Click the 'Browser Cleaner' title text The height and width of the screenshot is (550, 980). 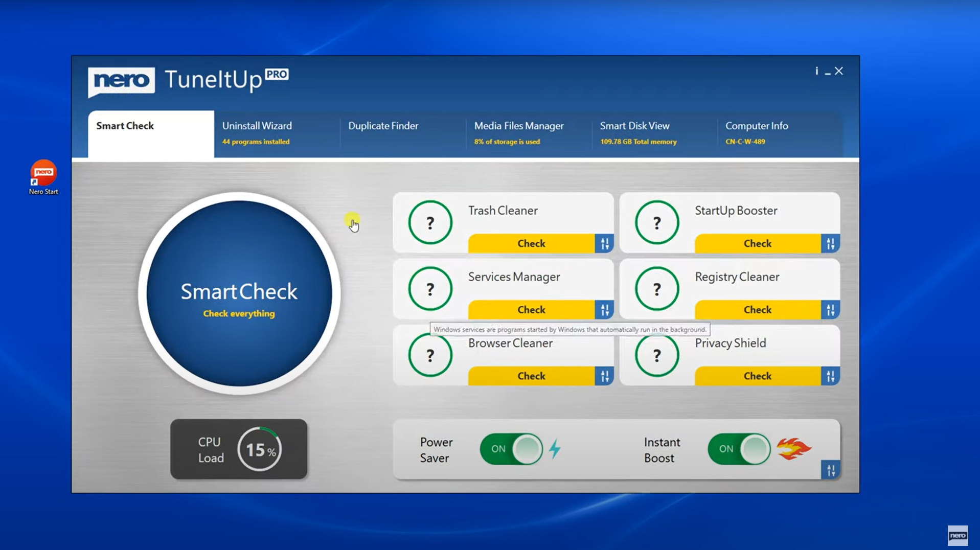click(510, 343)
